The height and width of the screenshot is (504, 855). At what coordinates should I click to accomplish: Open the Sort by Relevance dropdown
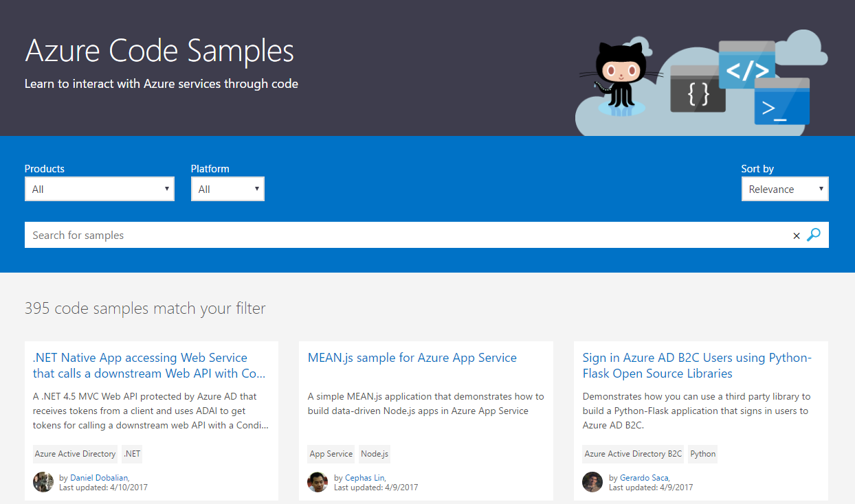click(785, 189)
